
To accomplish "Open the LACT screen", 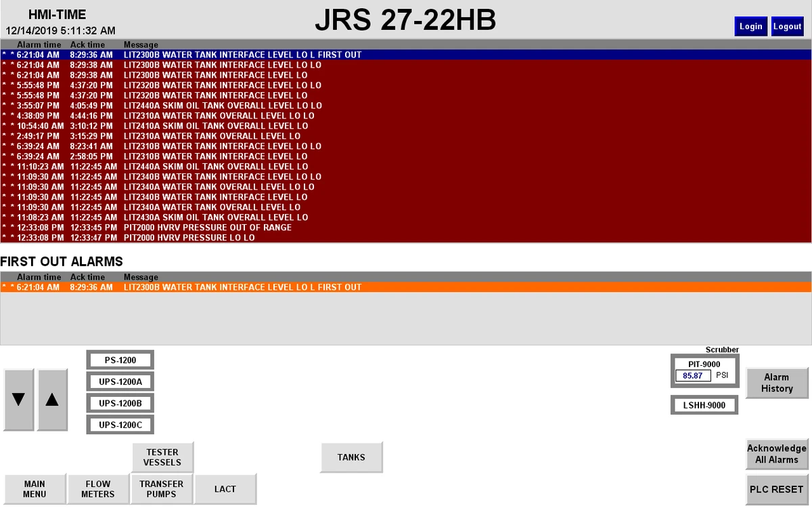I will [225, 489].
